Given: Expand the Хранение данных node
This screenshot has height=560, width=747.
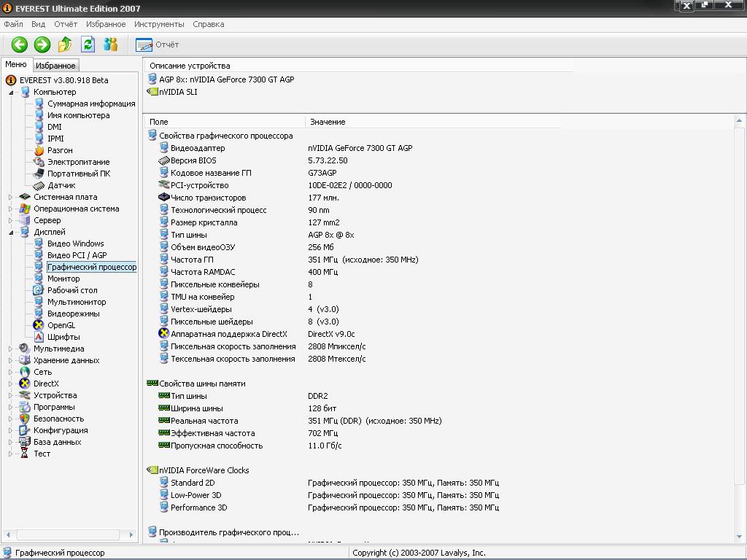Looking at the screenshot, I should 11,360.
